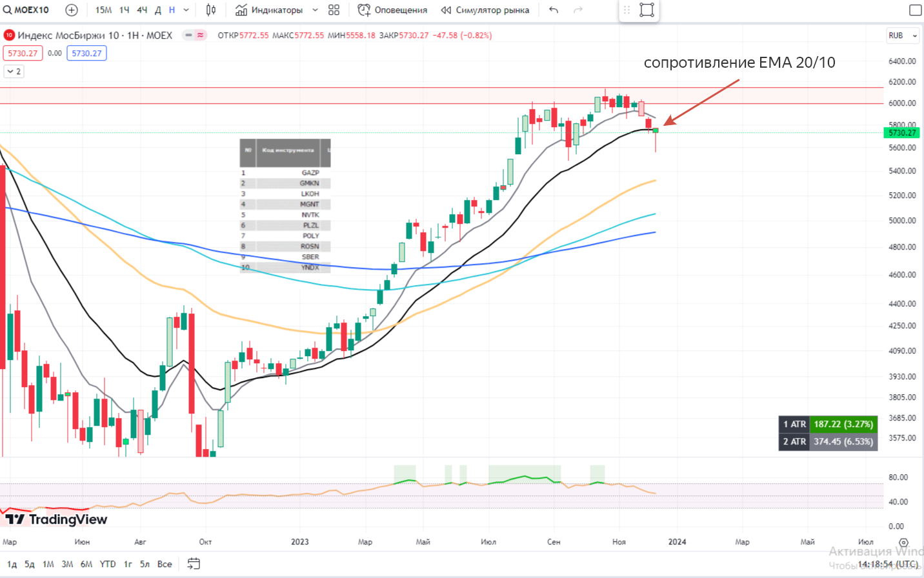Click the МИН value 5558.18 in legend
The height and width of the screenshot is (578, 924).
tap(361, 35)
